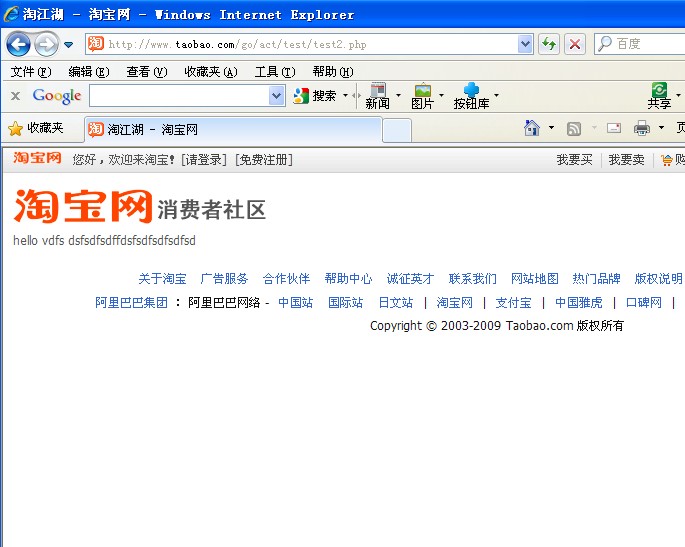The image size is (685, 547).
Task: Expand the 按钮库 dropdown arrow
Action: click(496, 95)
